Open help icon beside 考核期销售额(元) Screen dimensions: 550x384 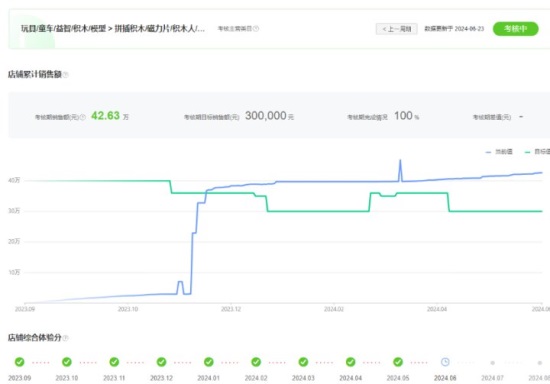pos(83,117)
